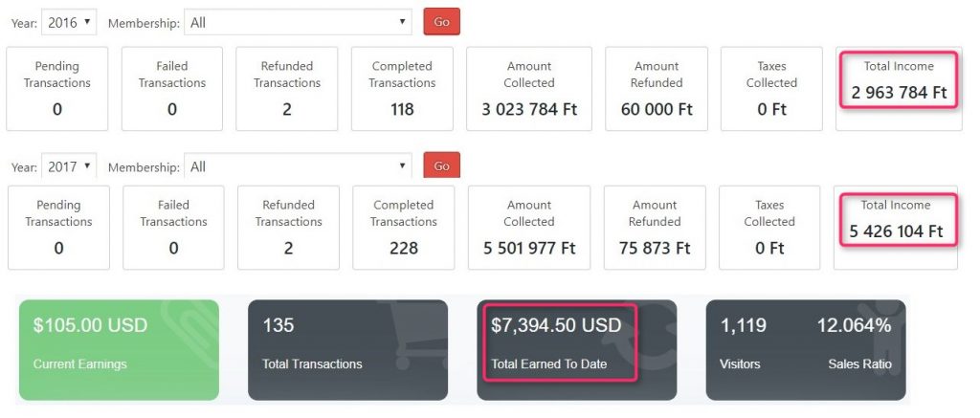Open the 2016 Year dropdown

coord(69,21)
